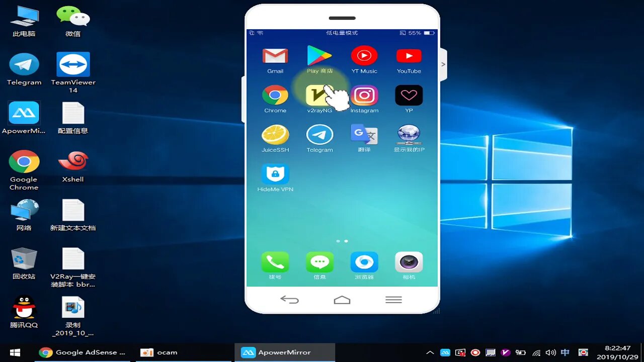Expand the ApowerMirror side panel arrow

pyautogui.click(x=443, y=64)
